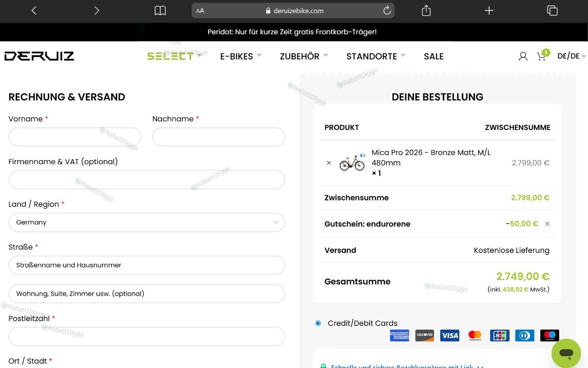Image resolution: width=588 pixels, height=368 pixels.
Task: Click the Mastercard icon
Action: pos(475,336)
